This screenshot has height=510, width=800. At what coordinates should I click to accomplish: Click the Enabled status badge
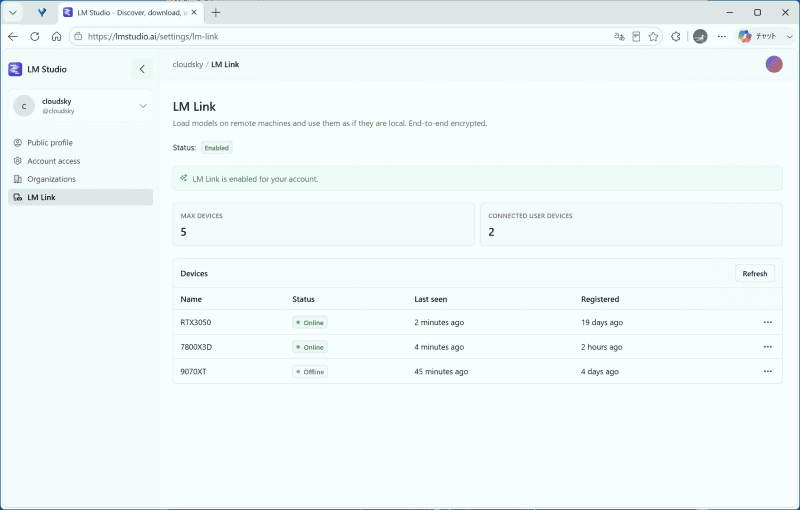click(216, 148)
